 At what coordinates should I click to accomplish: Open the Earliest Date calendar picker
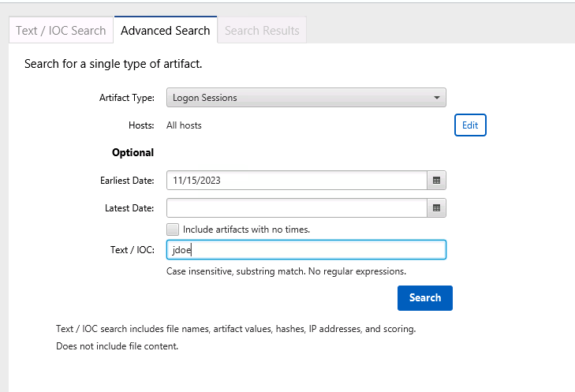(436, 181)
